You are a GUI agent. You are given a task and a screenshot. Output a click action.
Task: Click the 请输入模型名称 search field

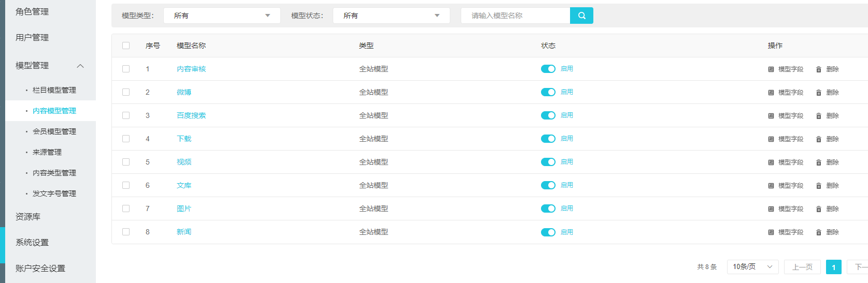pos(515,16)
